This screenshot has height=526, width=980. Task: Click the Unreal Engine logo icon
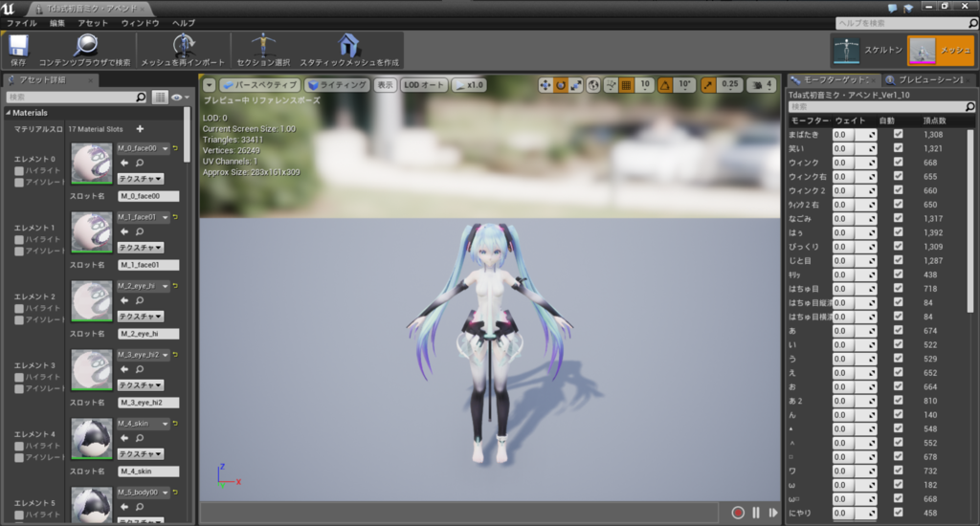point(9,9)
